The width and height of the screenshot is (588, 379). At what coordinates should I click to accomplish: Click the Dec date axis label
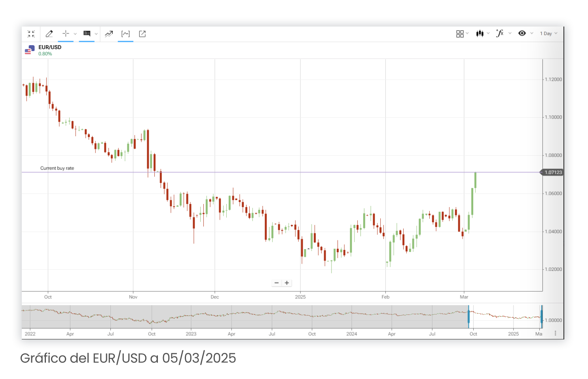(x=215, y=297)
